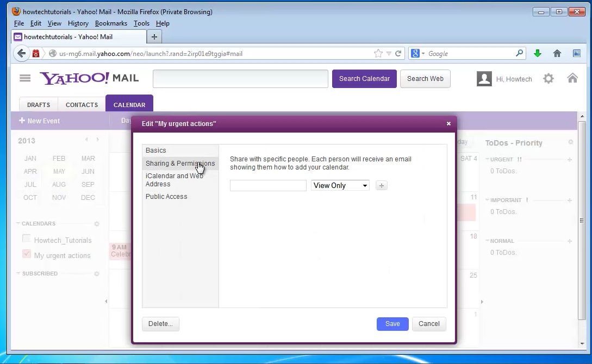Open the File menu
Image resolution: width=592 pixels, height=364 pixels.
click(19, 23)
